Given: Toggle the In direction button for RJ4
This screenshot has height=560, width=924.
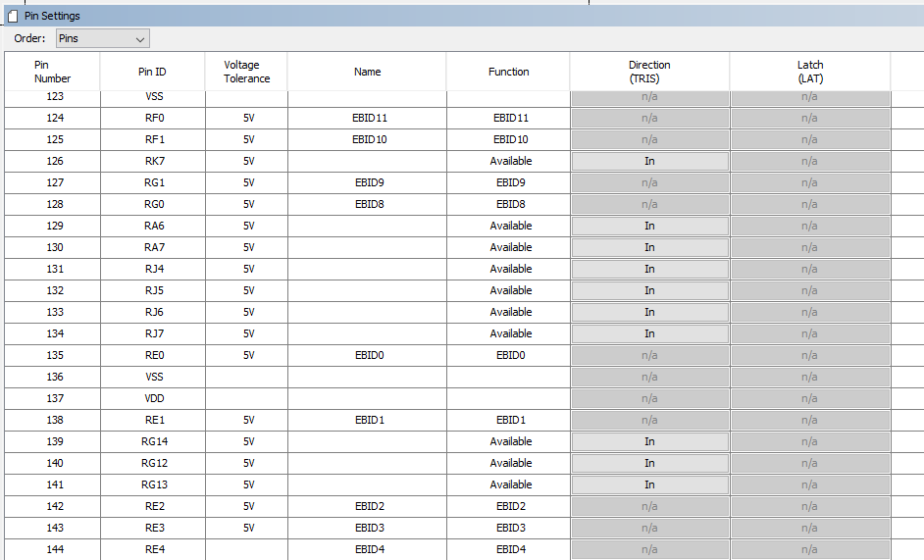Looking at the screenshot, I should pos(649,269).
